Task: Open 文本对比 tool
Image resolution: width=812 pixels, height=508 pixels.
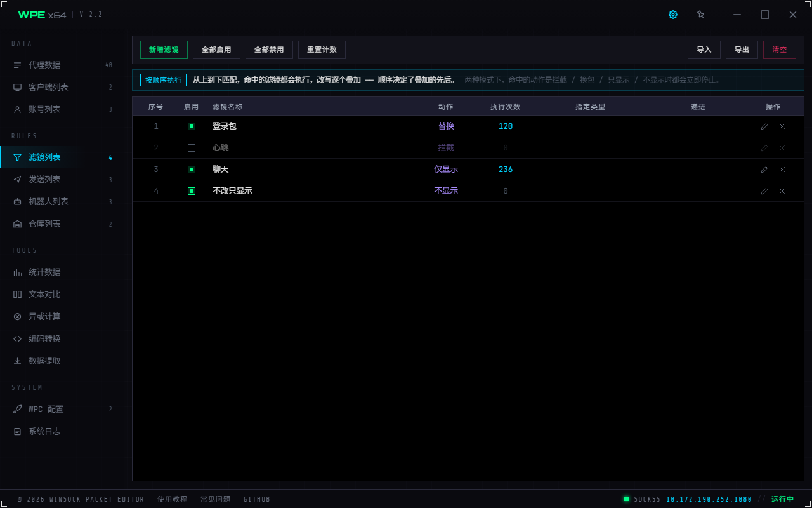Action: 62,294
